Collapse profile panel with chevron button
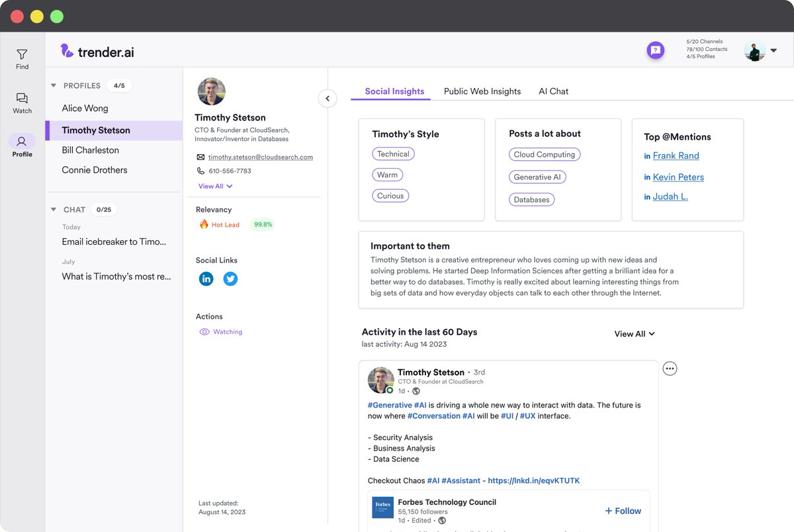The height and width of the screenshot is (532, 794). [328, 99]
